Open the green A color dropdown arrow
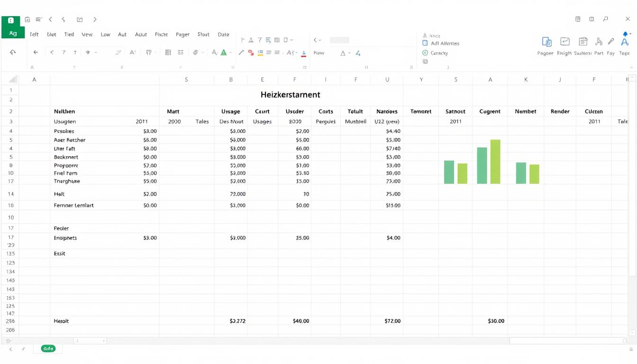The height and width of the screenshot is (364, 637). (x=231, y=53)
